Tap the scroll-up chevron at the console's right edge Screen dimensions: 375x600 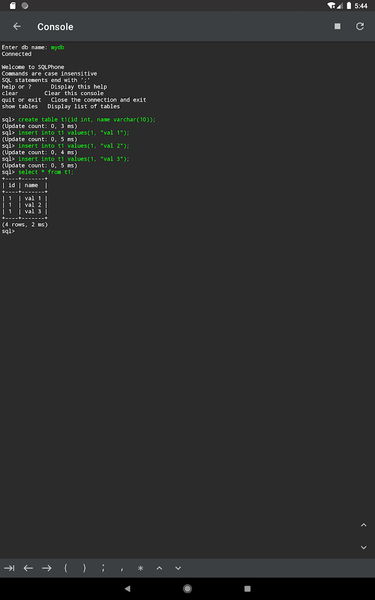click(x=364, y=525)
